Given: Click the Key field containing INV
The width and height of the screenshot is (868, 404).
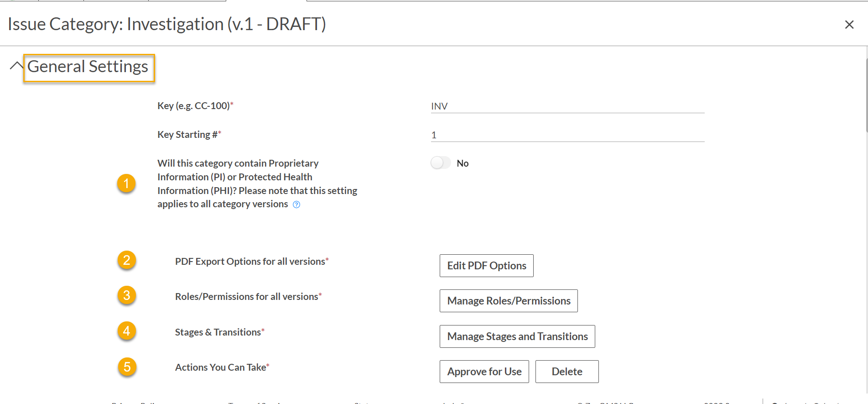Looking at the screenshot, I should tap(567, 106).
